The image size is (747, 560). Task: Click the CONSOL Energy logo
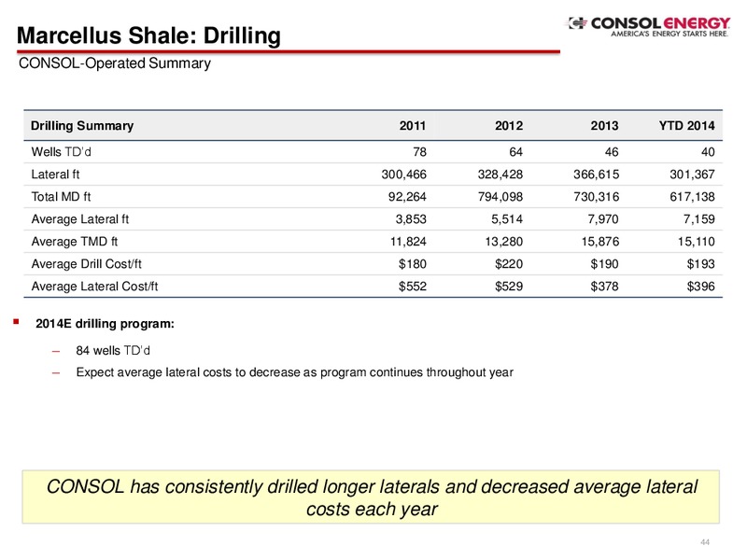[x=648, y=26]
